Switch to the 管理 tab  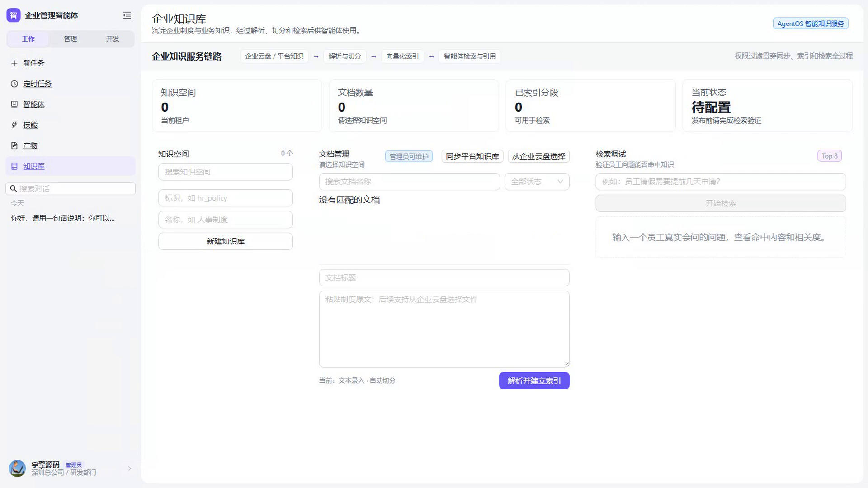tap(71, 39)
